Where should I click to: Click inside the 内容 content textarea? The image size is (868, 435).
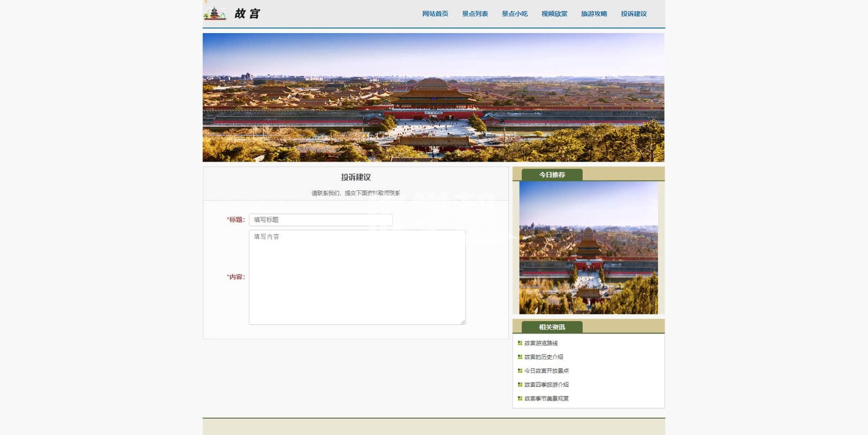coord(357,277)
